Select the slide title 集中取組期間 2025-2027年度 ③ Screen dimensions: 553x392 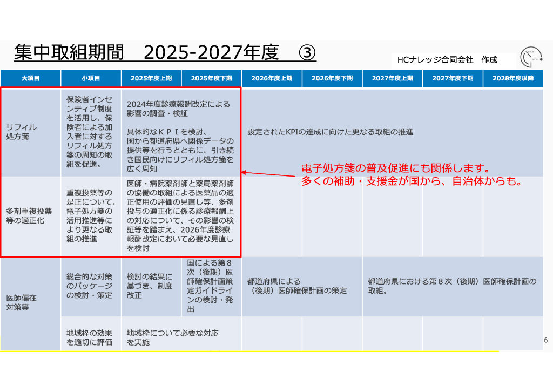[x=165, y=52]
